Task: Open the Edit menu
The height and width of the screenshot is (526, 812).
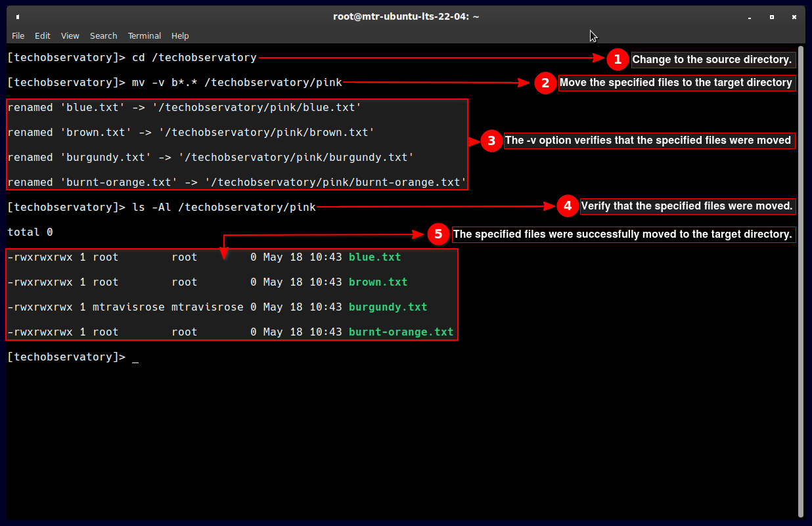Action: 43,36
